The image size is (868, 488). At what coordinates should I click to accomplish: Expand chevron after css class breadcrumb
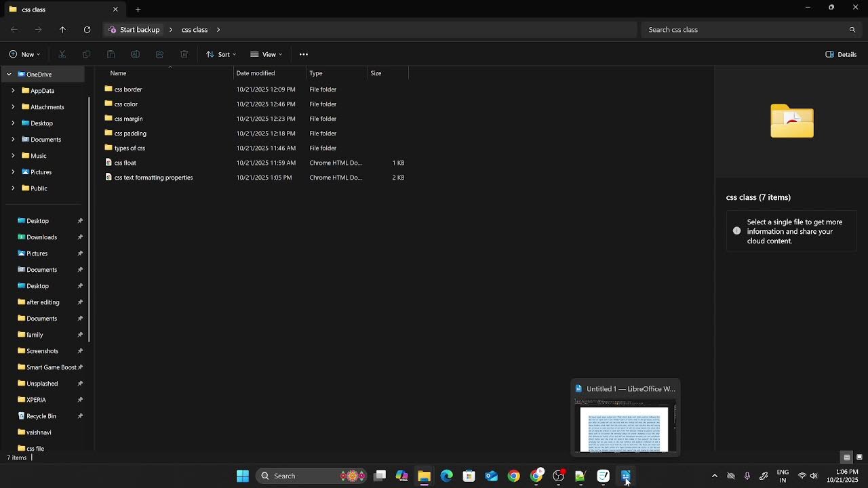218,30
